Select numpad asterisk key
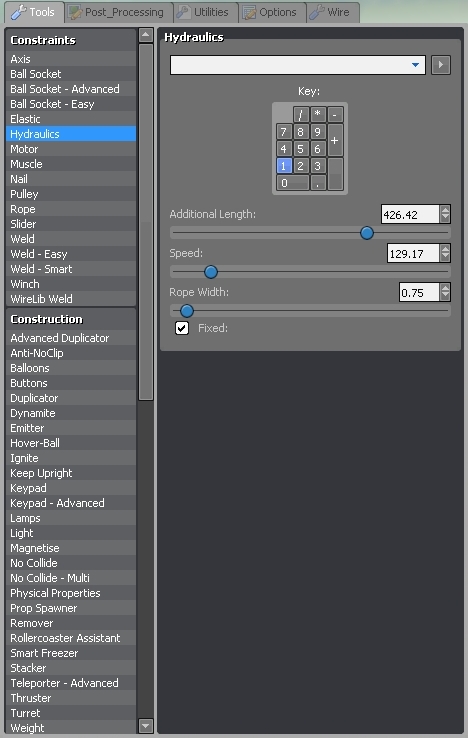468x738 pixels. point(318,114)
